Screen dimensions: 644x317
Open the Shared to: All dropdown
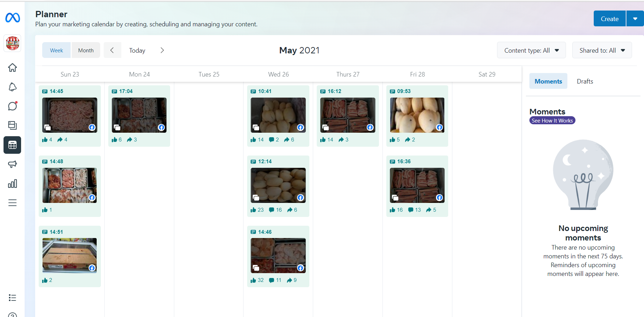(602, 50)
